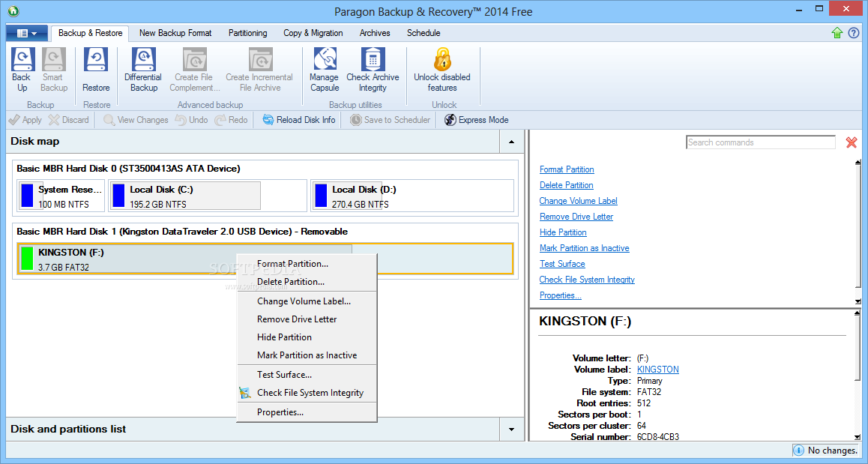
Task: Click Save to Scheduler
Action: 391,120
